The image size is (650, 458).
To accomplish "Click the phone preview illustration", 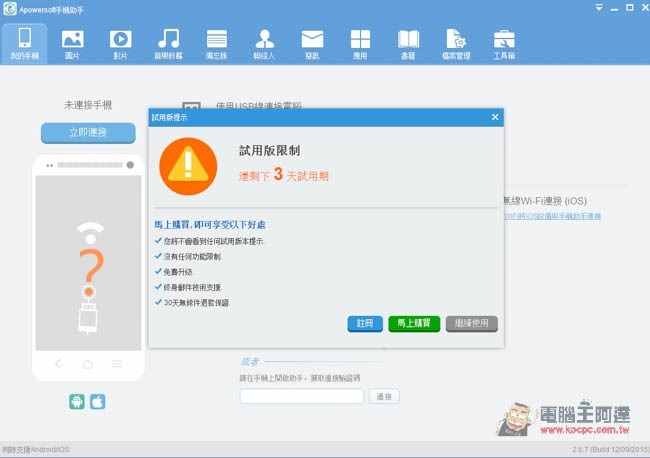I will pos(88,268).
